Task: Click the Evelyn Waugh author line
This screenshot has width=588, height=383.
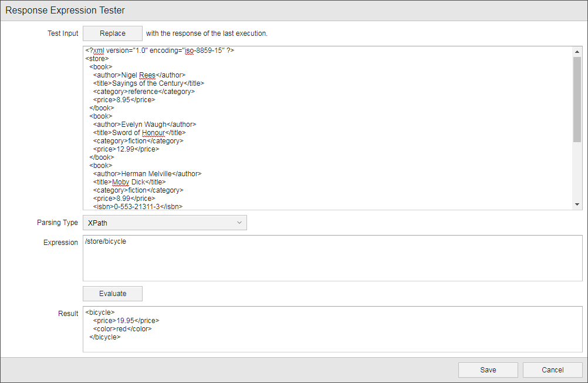Action: [x=144, y=125]
